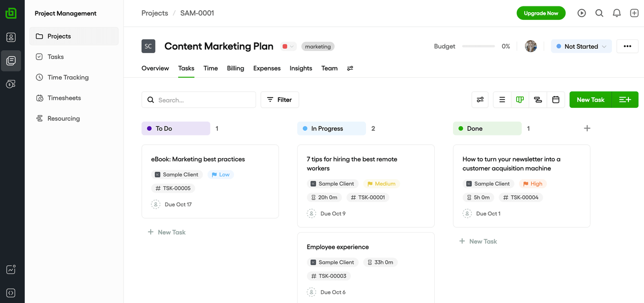Click the notification bell icon
The height and width of the screenshot is (303, 644).
pos(617,13)
